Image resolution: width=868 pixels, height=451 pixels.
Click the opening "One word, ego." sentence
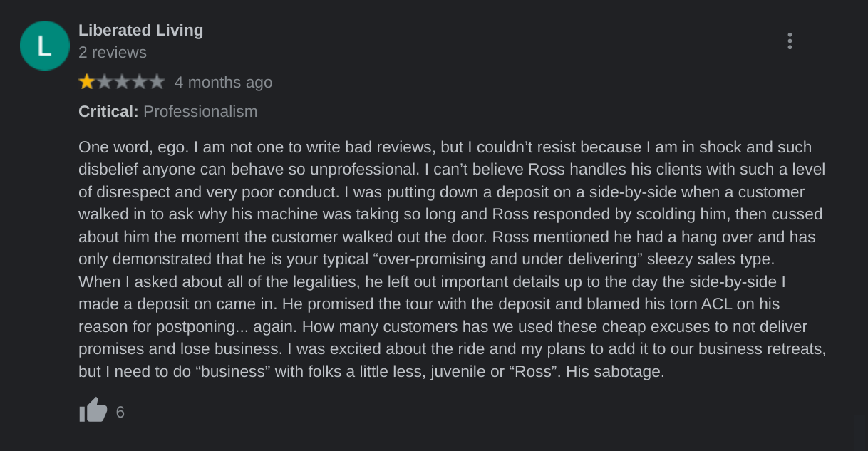133,147
